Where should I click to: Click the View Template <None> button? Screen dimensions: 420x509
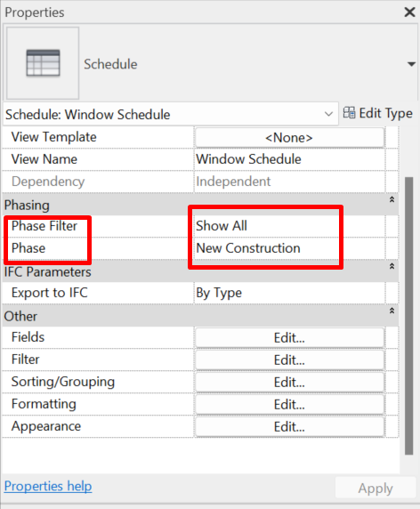pyautogui.click(x=289, y=138)
